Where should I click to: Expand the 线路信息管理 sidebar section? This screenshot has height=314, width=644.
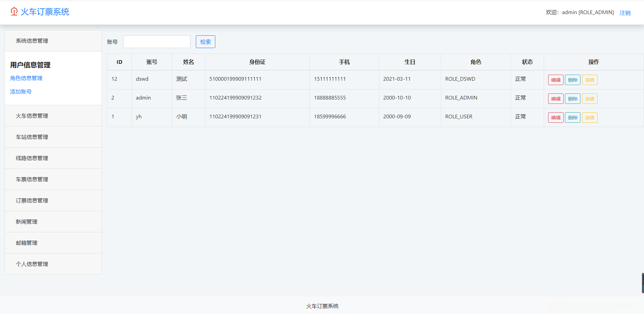tap(53, 158)
